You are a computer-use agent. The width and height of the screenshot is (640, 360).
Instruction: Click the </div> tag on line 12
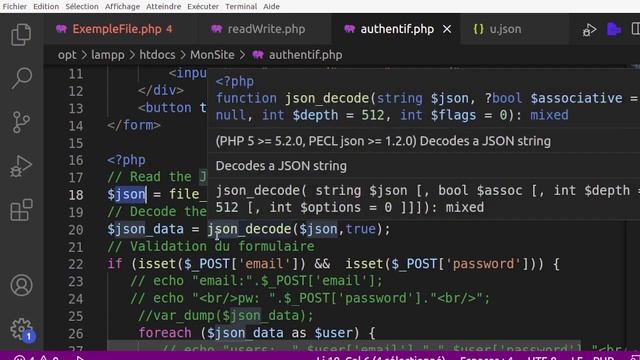tap(161, 90)
